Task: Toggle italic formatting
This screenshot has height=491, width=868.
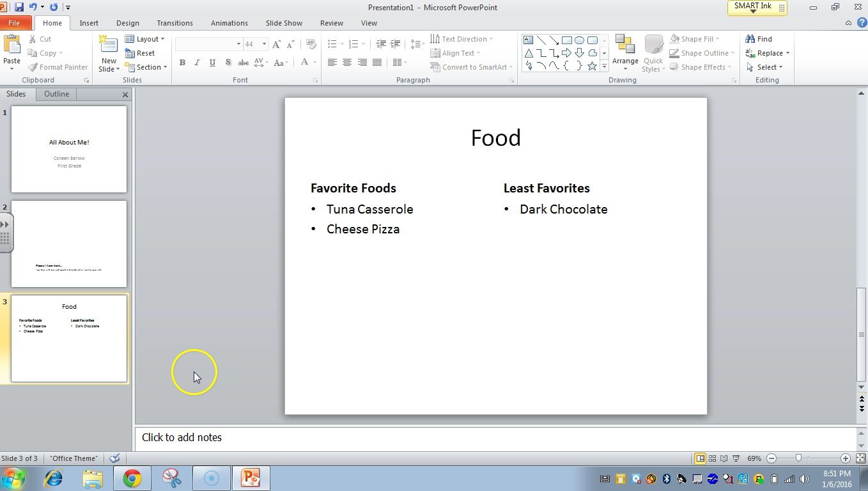Action: tap(197, 63)
